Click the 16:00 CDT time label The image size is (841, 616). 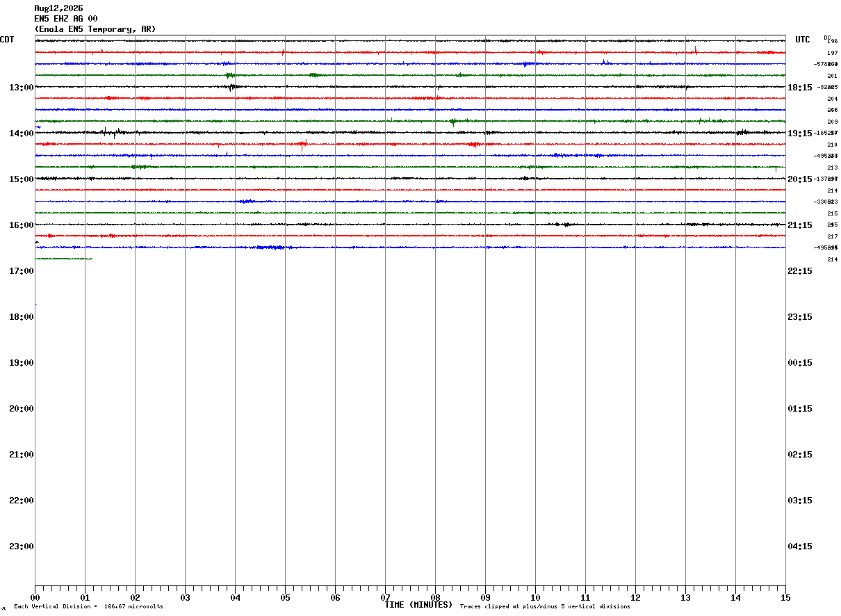coord(22,225)
